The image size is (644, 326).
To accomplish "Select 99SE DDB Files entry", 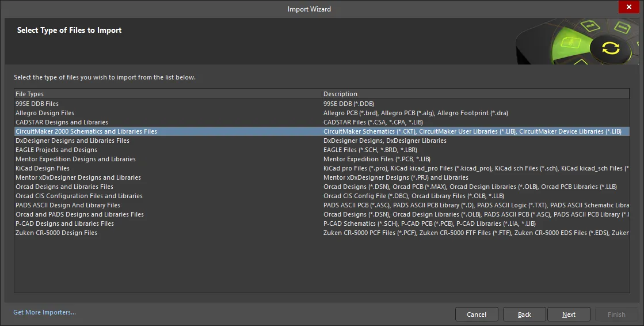I will (x=322, y=104).
